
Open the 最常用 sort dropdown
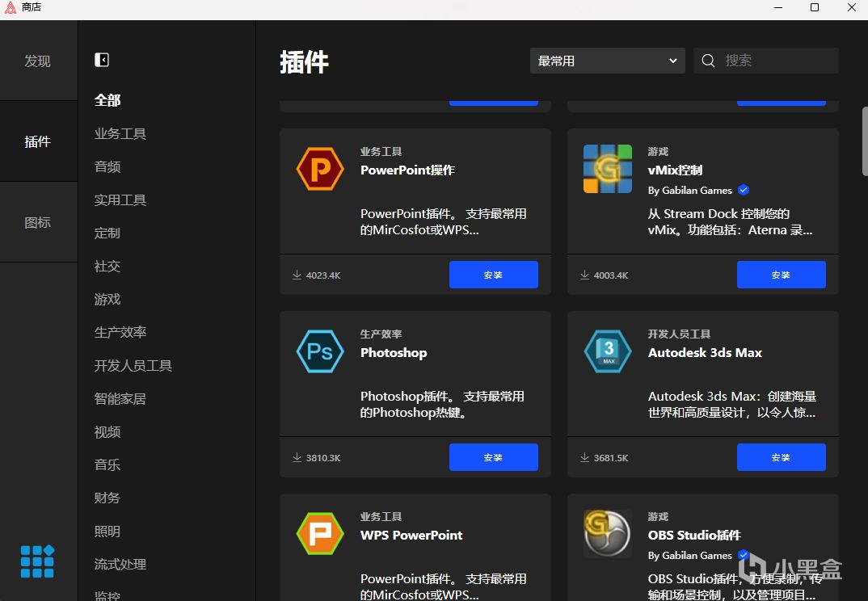(x=607, y=61)
